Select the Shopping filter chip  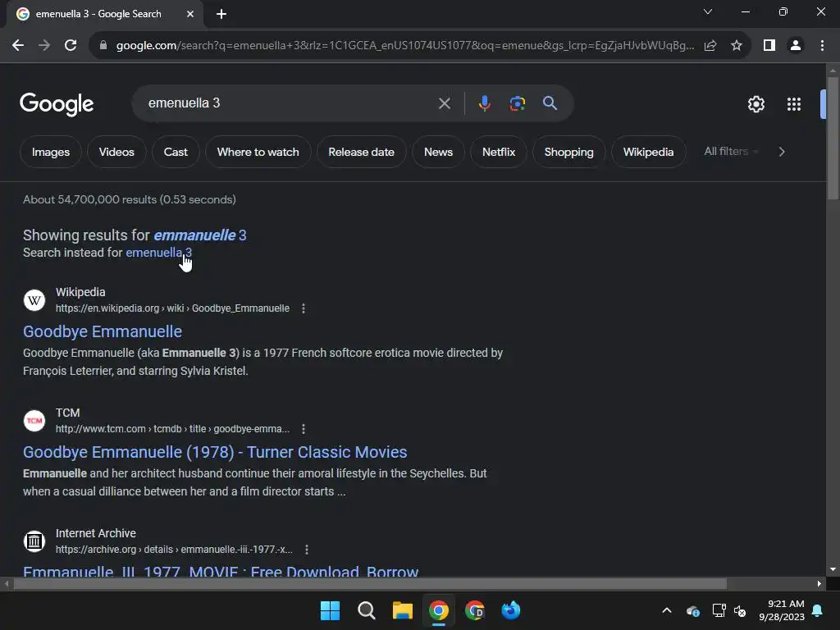pyautogui.click(x=569, y=152)
